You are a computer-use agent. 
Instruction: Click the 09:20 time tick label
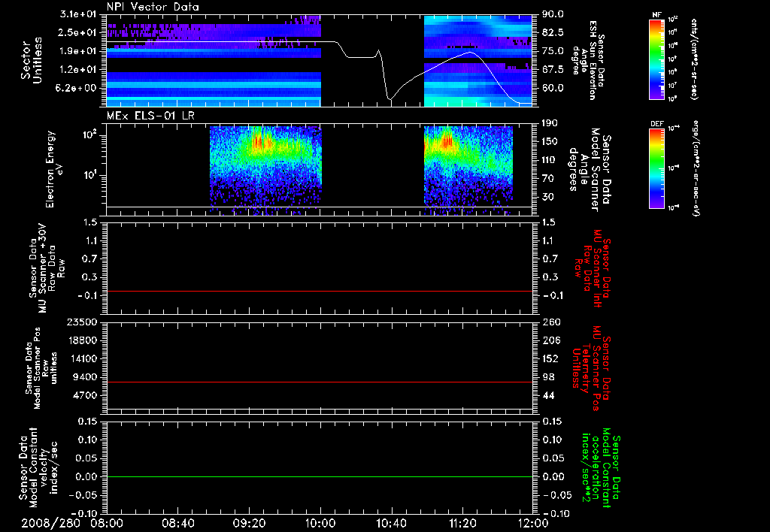pos(250,523)
